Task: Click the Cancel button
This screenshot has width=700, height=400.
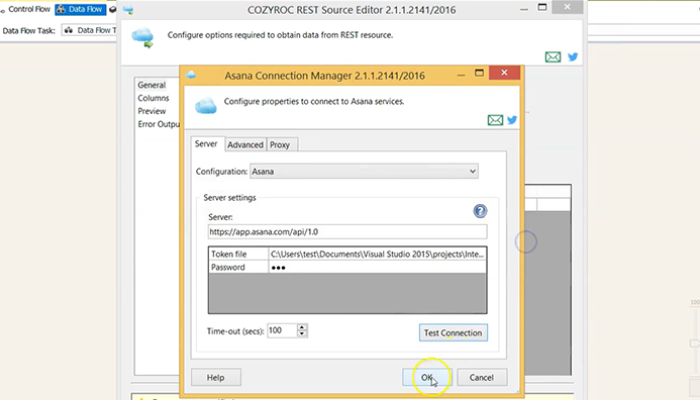Action: (482, 377)
